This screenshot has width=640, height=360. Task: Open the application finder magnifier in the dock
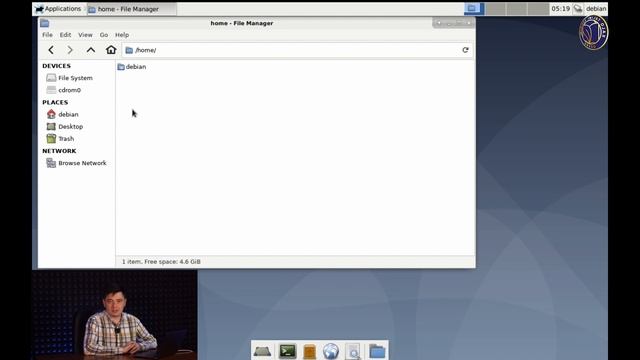(x=353, y=351)
